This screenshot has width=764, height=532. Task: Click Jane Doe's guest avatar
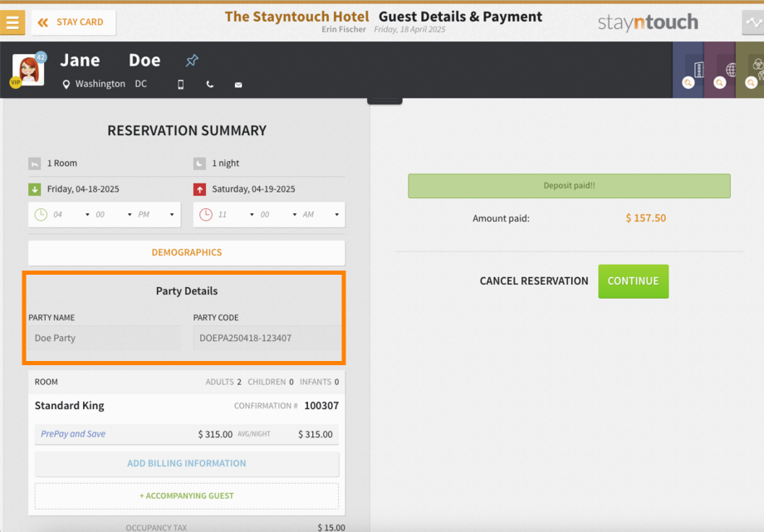28,71
